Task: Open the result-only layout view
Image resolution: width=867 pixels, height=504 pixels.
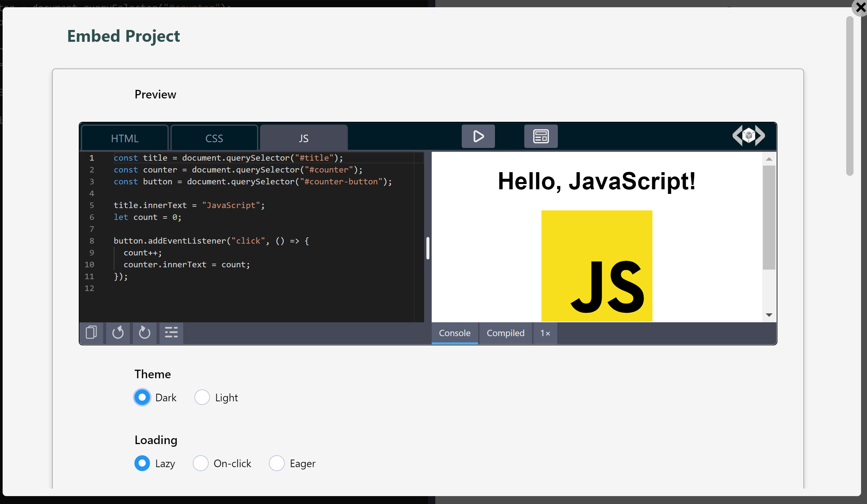Action: [x=540, y=136]
